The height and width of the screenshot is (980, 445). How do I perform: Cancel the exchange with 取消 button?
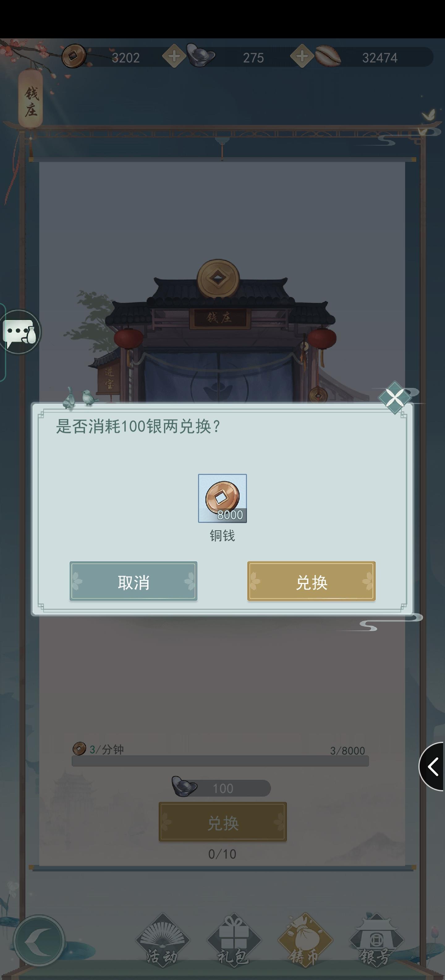point(133,581)
